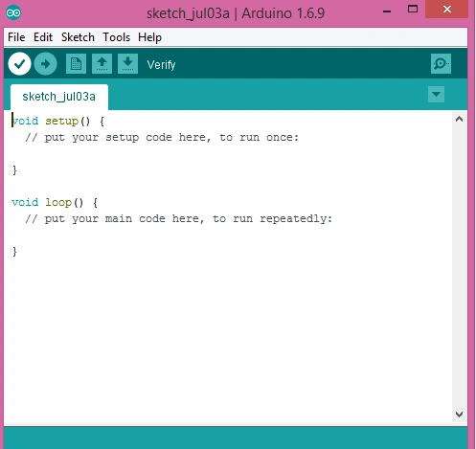Open the Help menu
The image size is (476, 449).
[149, 37]
